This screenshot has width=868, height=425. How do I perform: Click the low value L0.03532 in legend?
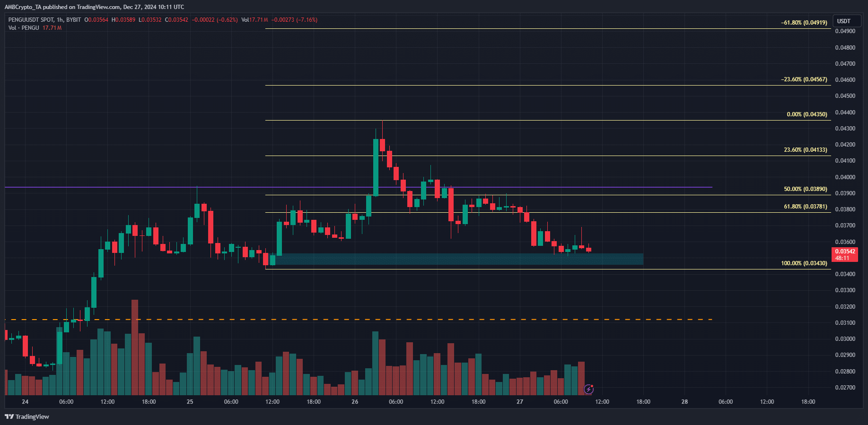click(150, 20)
